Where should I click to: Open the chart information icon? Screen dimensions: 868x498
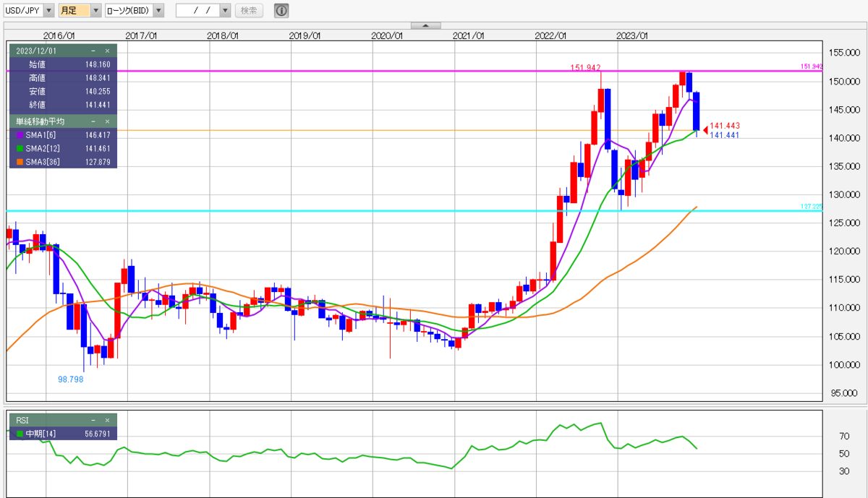pyautogui.click(x=281, y=11)
